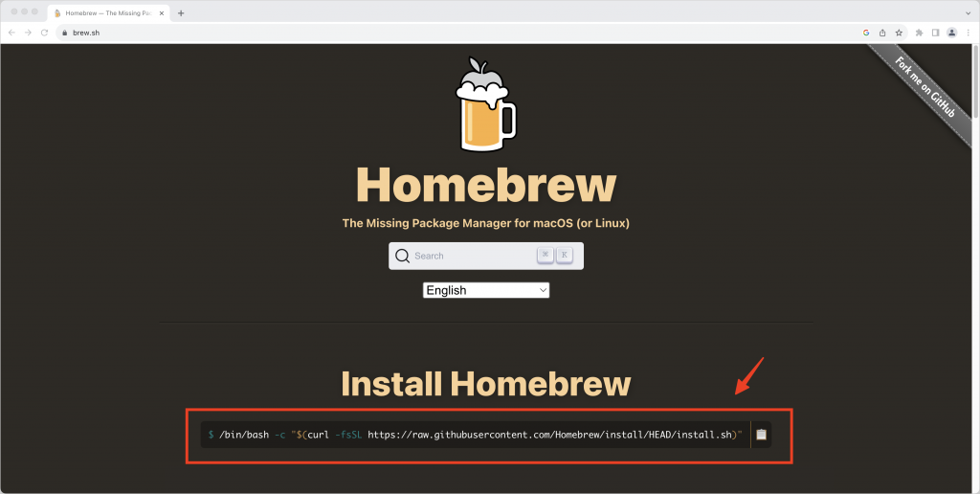The height and width of the screenshot is (494, 980).
Task: Click the Install Homebrew heading
Action: [x=485, y=384]
